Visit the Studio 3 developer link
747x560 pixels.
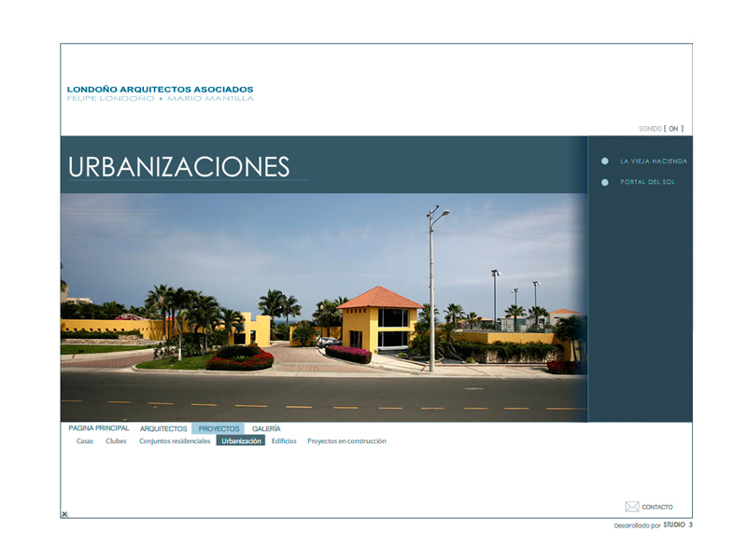(x=678, y=525)
